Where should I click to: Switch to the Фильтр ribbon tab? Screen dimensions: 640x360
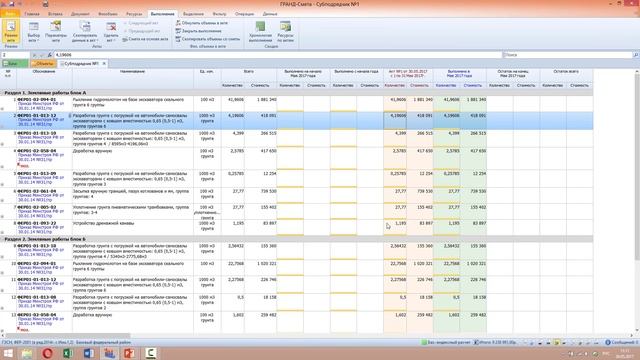(219, 14)
